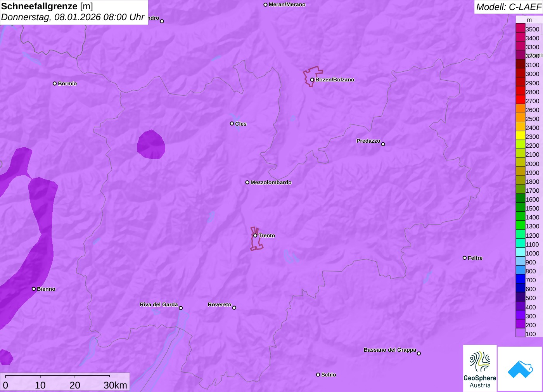The height and width of the screenshot is (392, 543).
Task: Click the '30km' scale bar label
Action: [115, 385]
